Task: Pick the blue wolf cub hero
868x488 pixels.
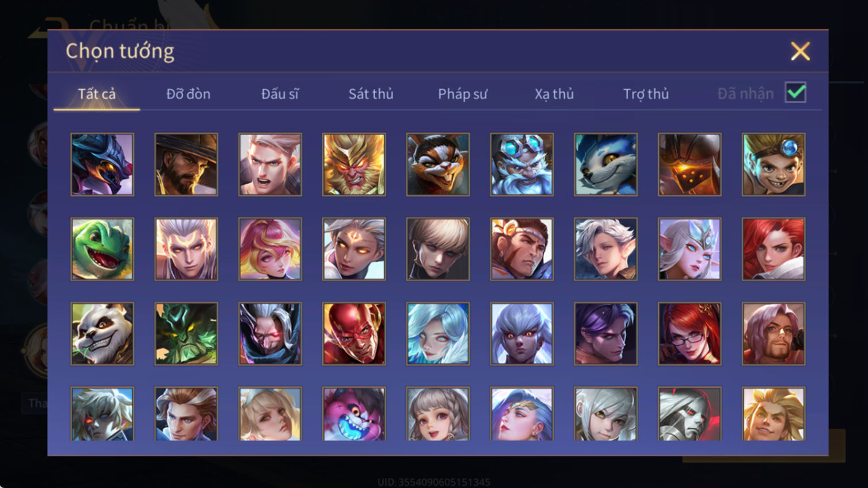Action: [x=605, y=164]
